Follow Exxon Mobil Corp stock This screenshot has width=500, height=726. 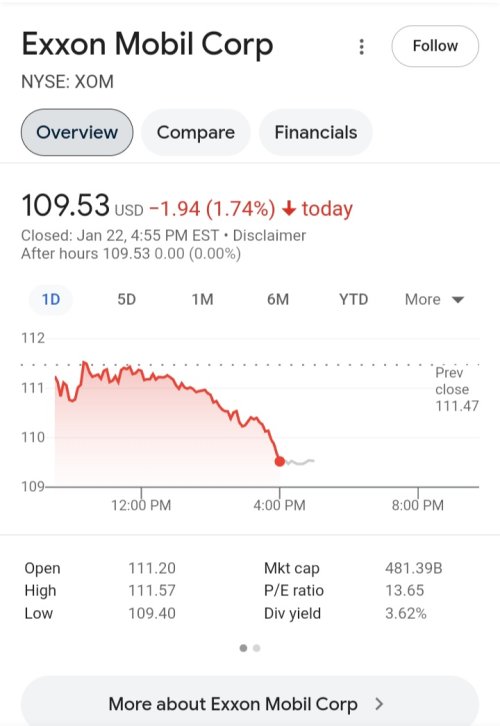[435, 46]
